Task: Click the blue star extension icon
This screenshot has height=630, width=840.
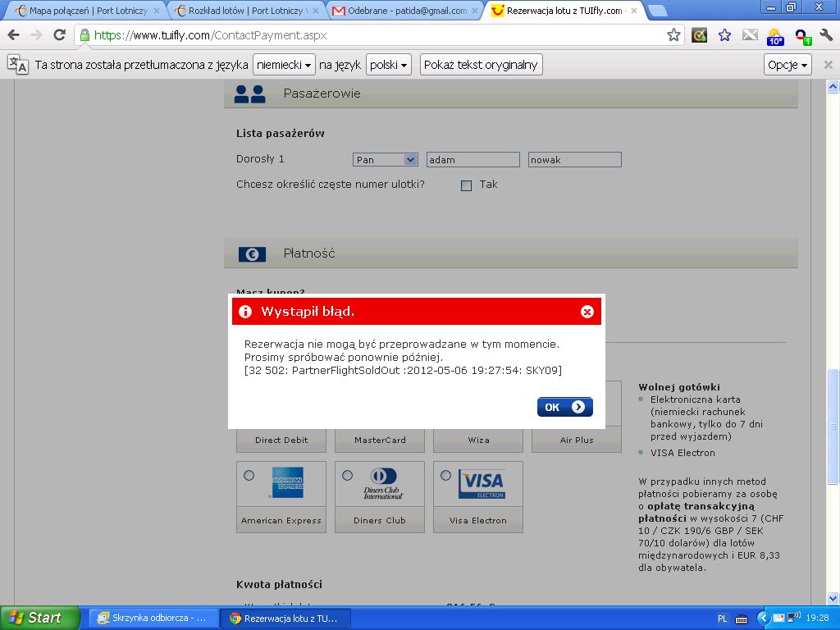Action: (x=724, y=35)
